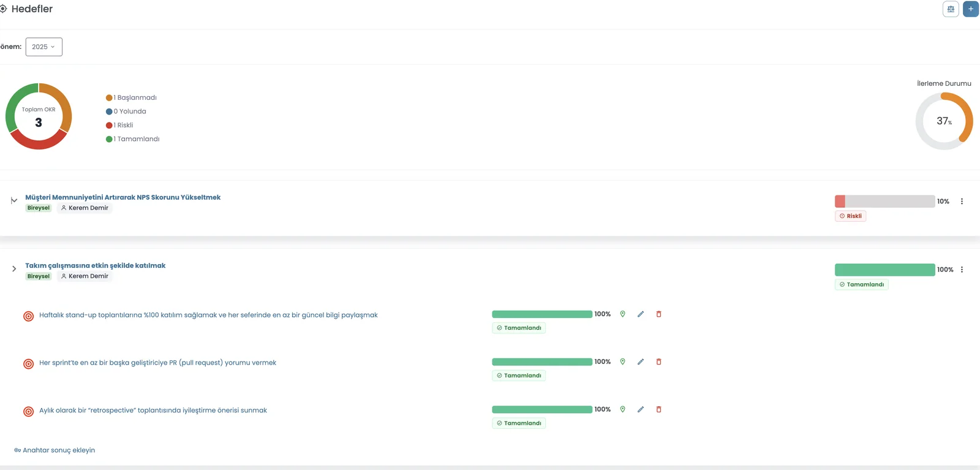The height and width of the screenshot is (470, 980).
Task: Click the blue plus add-objective button
Action: click(971, 9)
